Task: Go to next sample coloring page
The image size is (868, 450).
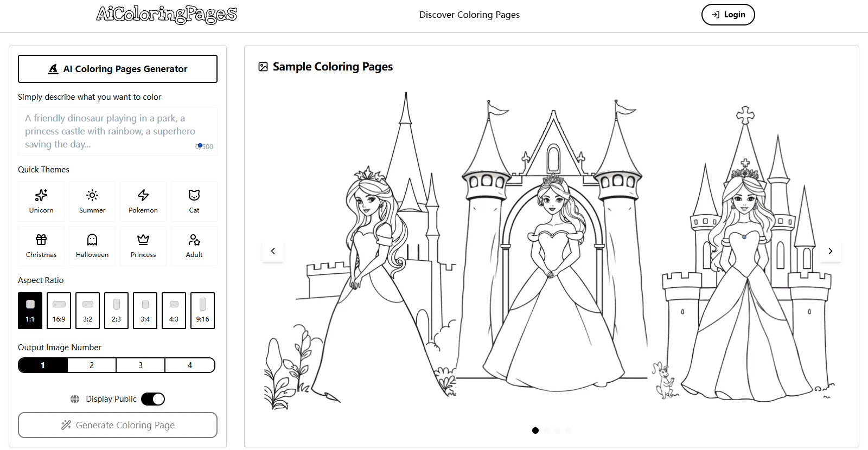Action: pos(830,251)
